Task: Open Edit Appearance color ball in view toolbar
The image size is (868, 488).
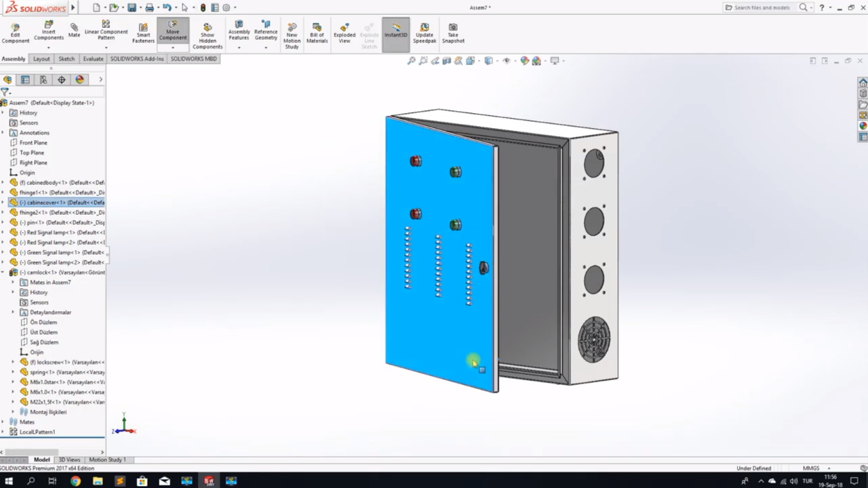Action: 524,61
